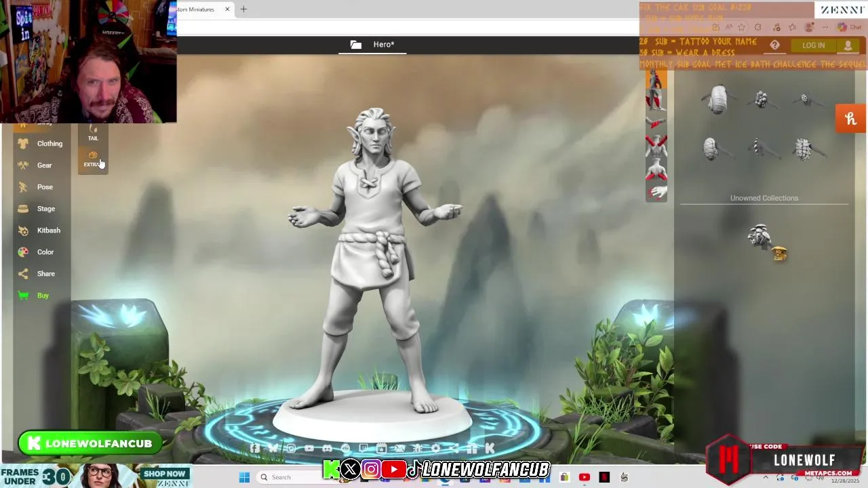This screenshot has width=868, height=488.
Task: Click the gift box icon in bottom toolbar
Action: [471, 448]
